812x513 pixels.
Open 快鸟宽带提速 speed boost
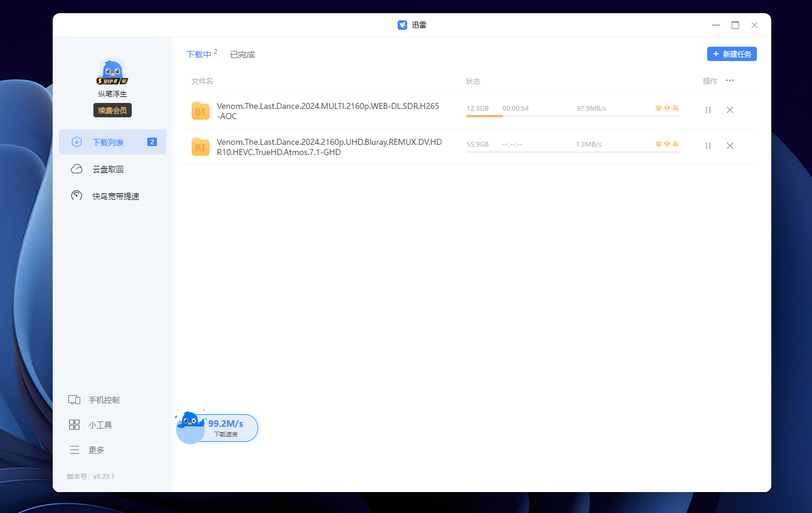[113, 196]
